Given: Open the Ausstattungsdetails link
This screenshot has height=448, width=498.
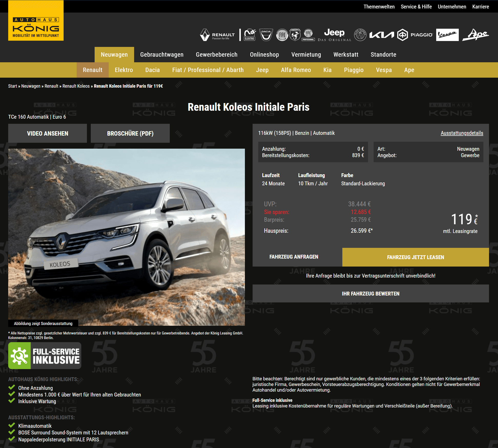Looking at the screenshot, I should coord(462,133).
